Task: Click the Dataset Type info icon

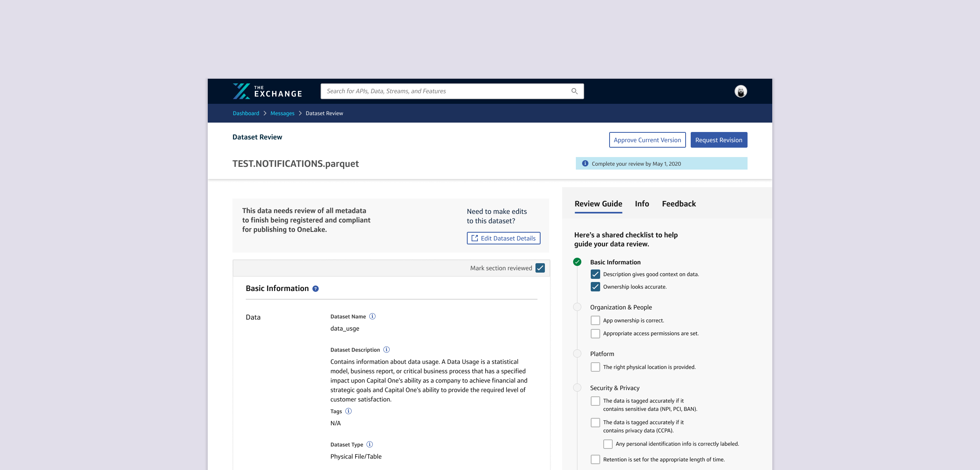Action: point(370,445)
